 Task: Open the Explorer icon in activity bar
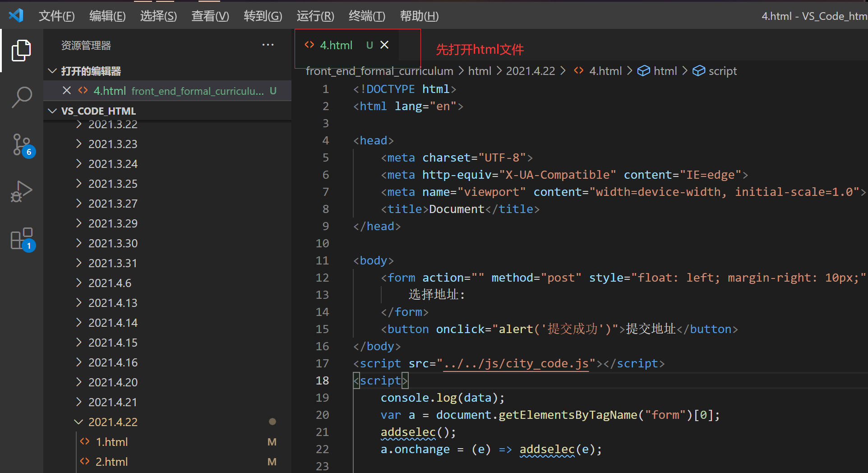pos(21,50)
